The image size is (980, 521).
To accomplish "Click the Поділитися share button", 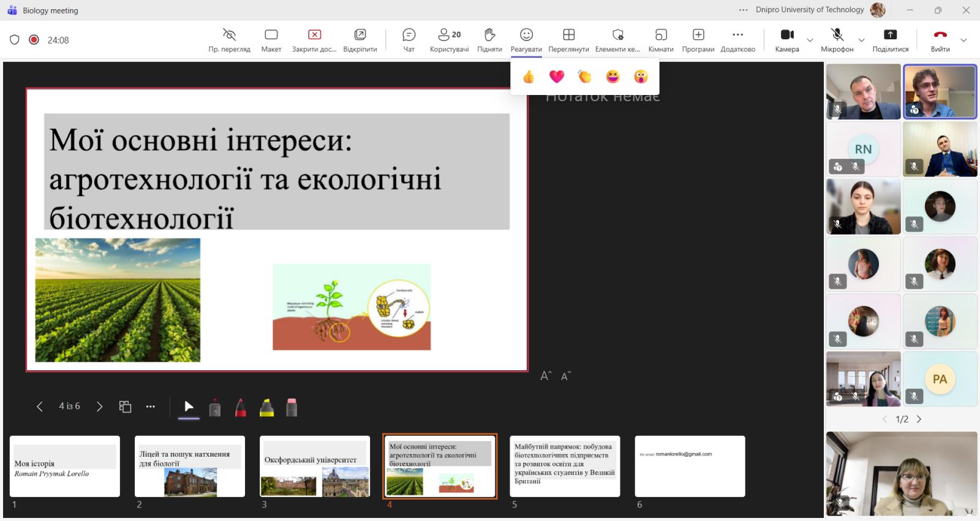I will [x=890, y=40].
